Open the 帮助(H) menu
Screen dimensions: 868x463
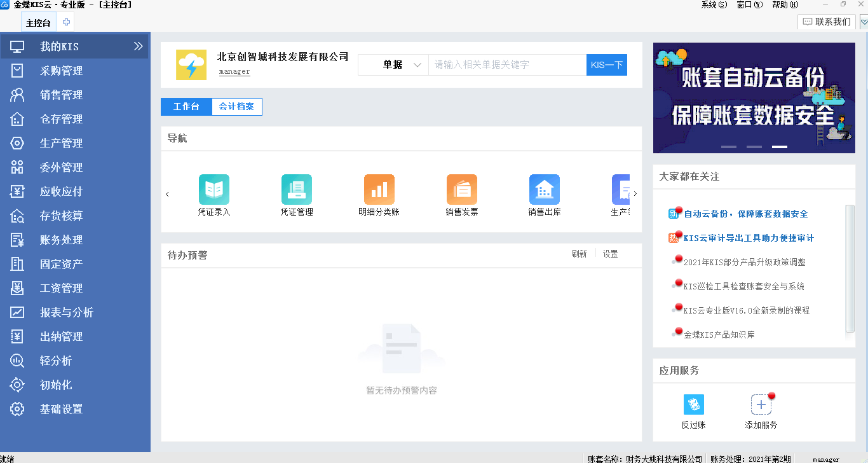click(x=785, y=4)
